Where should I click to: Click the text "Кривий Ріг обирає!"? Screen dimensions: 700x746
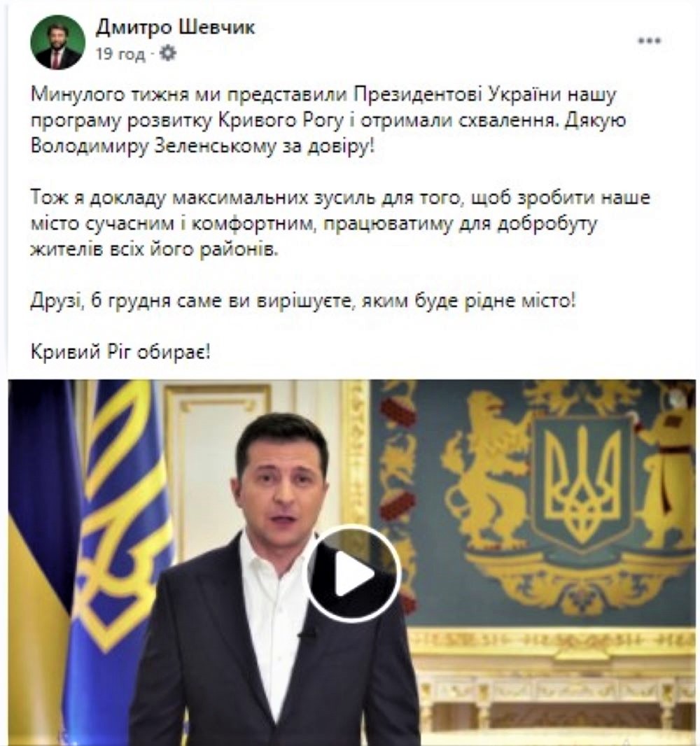click(120, 352)
